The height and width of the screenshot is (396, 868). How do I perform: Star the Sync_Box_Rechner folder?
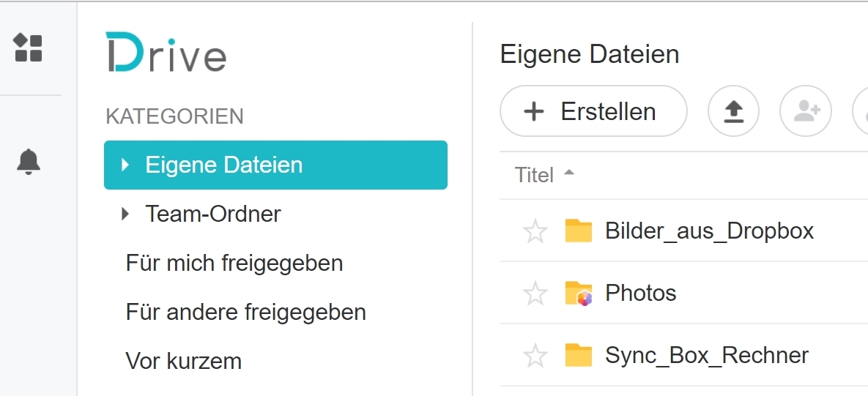[x=535, y=355]
